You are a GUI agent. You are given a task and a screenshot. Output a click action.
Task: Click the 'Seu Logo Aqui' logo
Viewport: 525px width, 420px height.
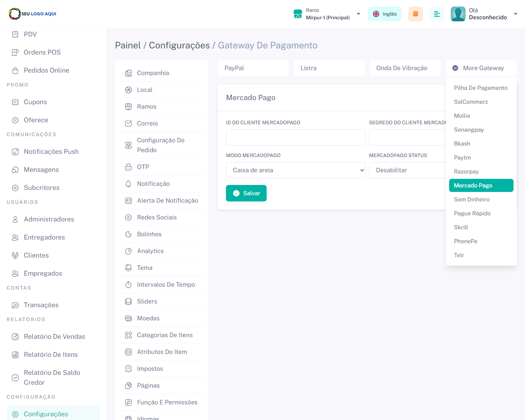tap(33, 14)
